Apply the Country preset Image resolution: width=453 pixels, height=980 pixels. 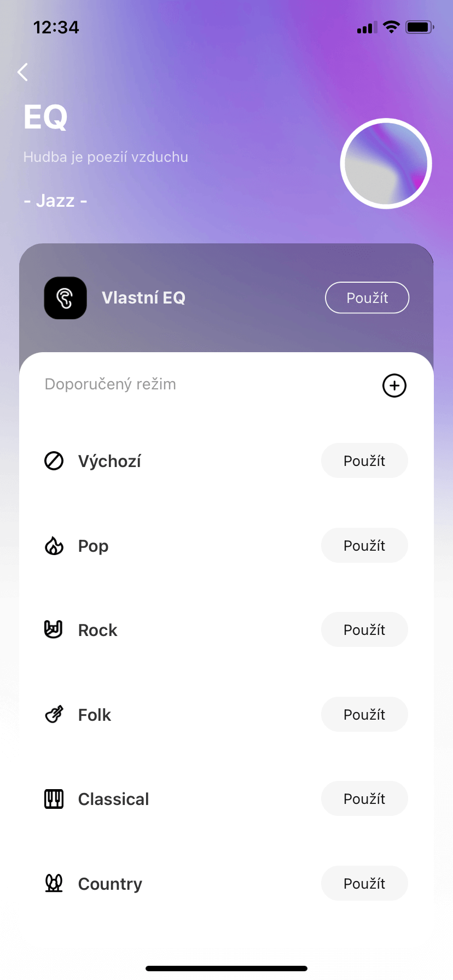click(364, 884)
